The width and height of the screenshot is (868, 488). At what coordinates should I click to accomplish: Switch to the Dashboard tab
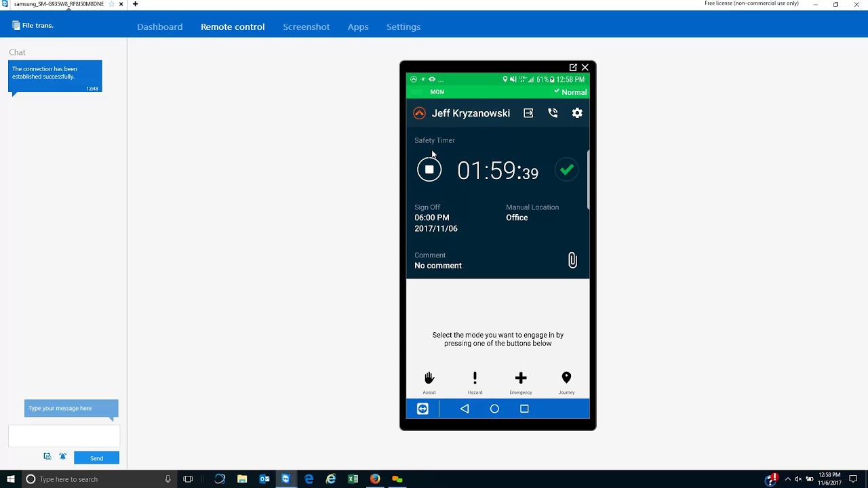click(x=160, y=26)
